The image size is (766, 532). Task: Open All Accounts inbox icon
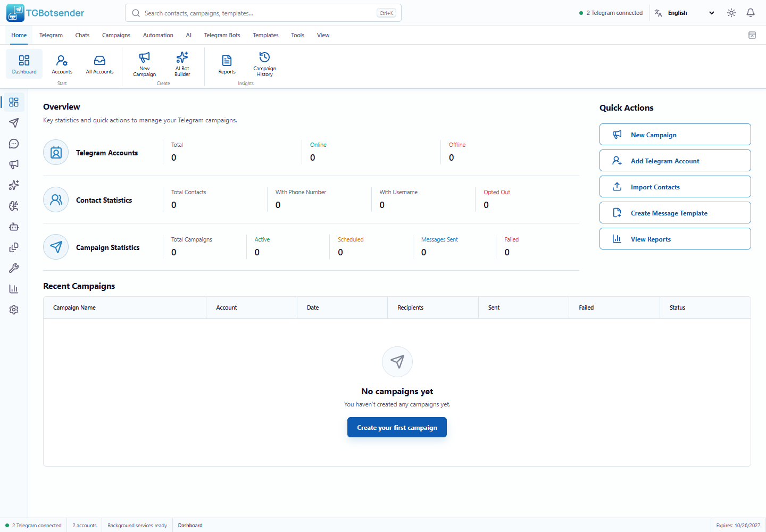point(99,64)
